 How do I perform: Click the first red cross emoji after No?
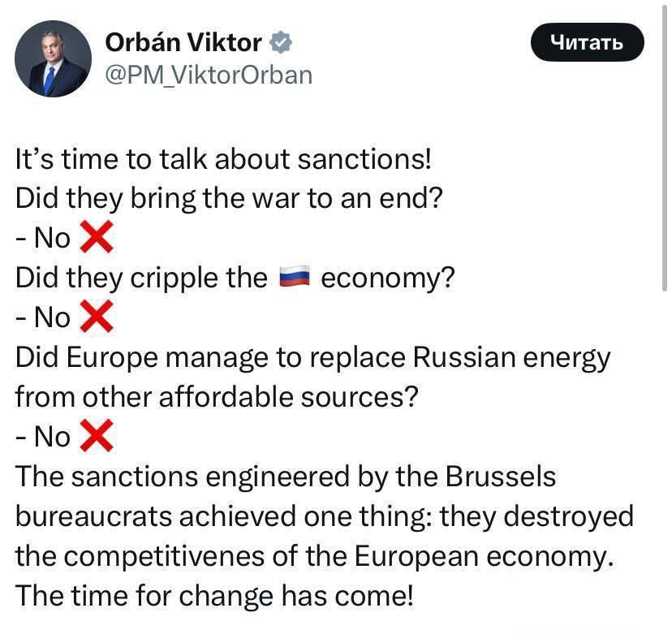point(95,237)
